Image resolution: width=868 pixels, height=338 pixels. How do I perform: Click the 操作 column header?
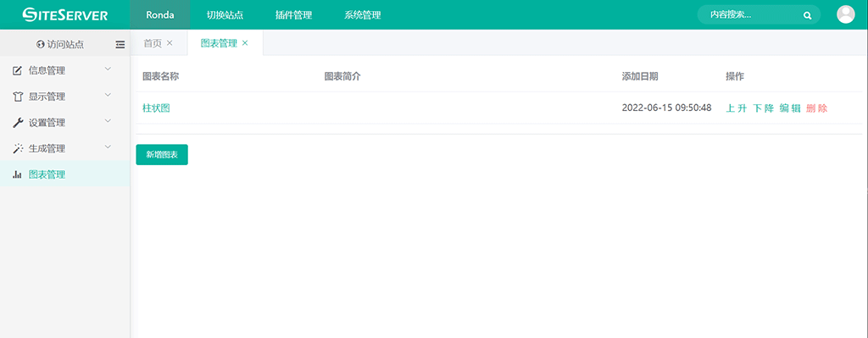click(x=735, y=76)
